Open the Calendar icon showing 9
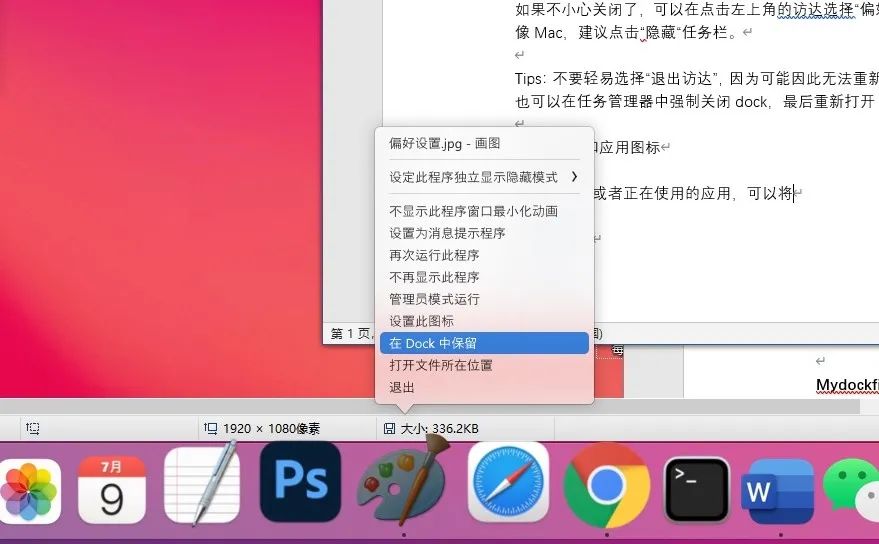Screen dimensions: 879x544 click(112, 490)
